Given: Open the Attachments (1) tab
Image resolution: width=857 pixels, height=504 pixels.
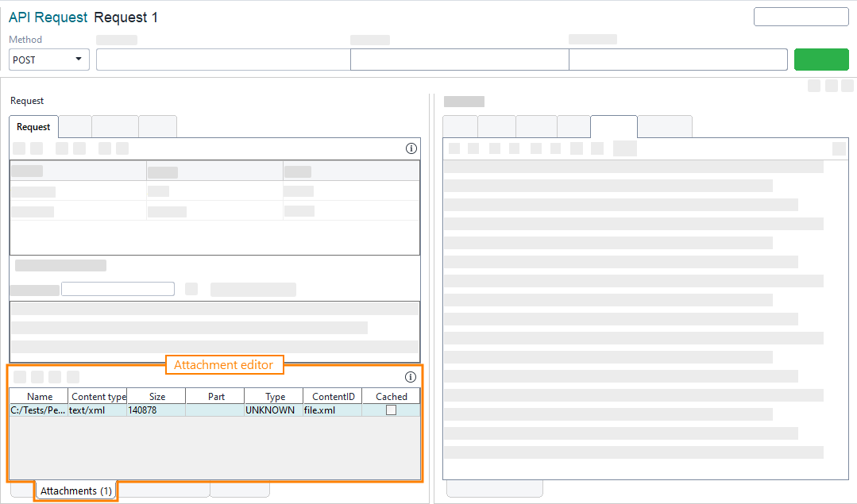Looking at the screenshot, I should tap(75, 491).
